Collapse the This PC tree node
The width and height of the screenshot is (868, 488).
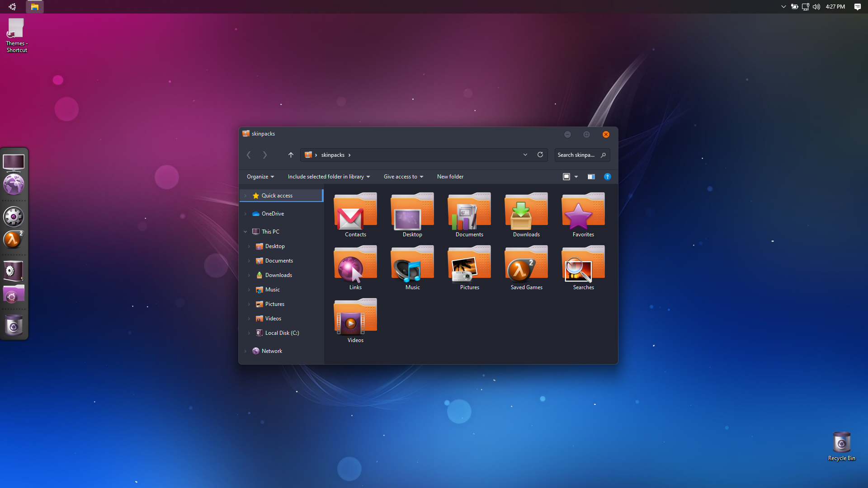pos(245,232)
